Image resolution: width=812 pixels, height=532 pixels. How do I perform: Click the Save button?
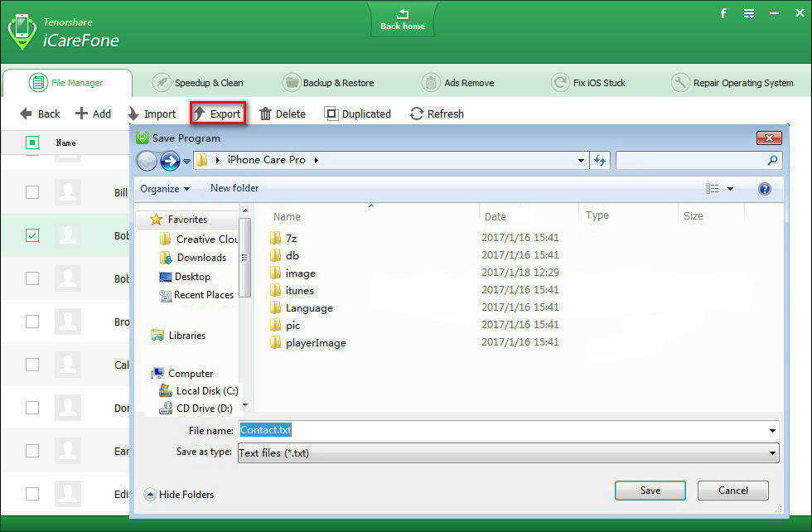click(x=650, y=490)
